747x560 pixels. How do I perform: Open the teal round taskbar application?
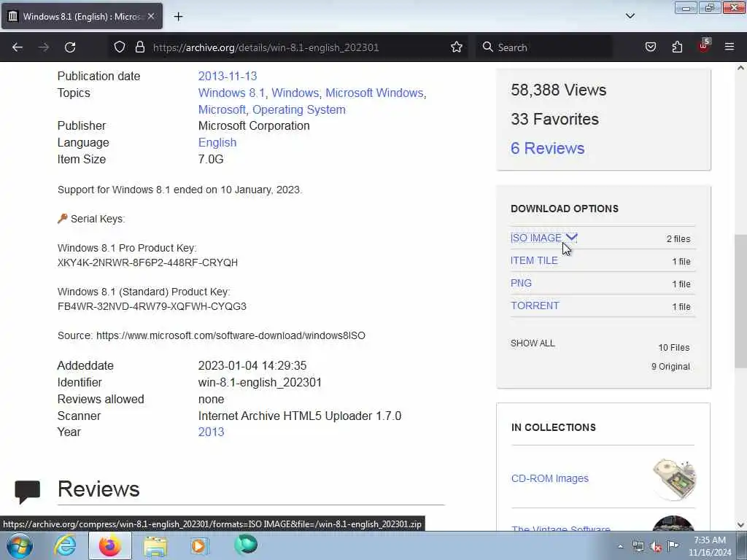246,545
